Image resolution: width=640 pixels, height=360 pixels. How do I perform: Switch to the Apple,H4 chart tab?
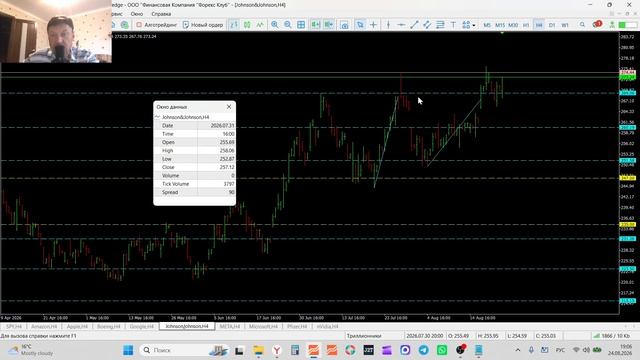click(77, 327)
